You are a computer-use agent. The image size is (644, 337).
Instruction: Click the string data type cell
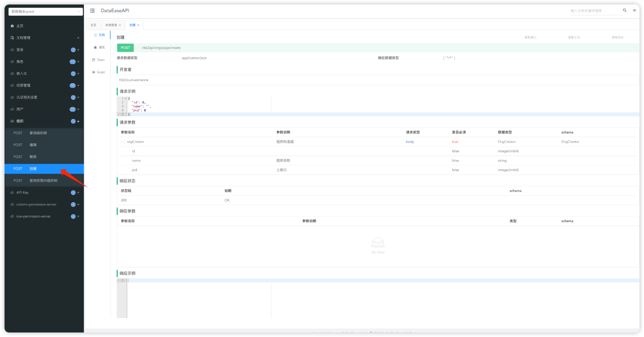502,160
